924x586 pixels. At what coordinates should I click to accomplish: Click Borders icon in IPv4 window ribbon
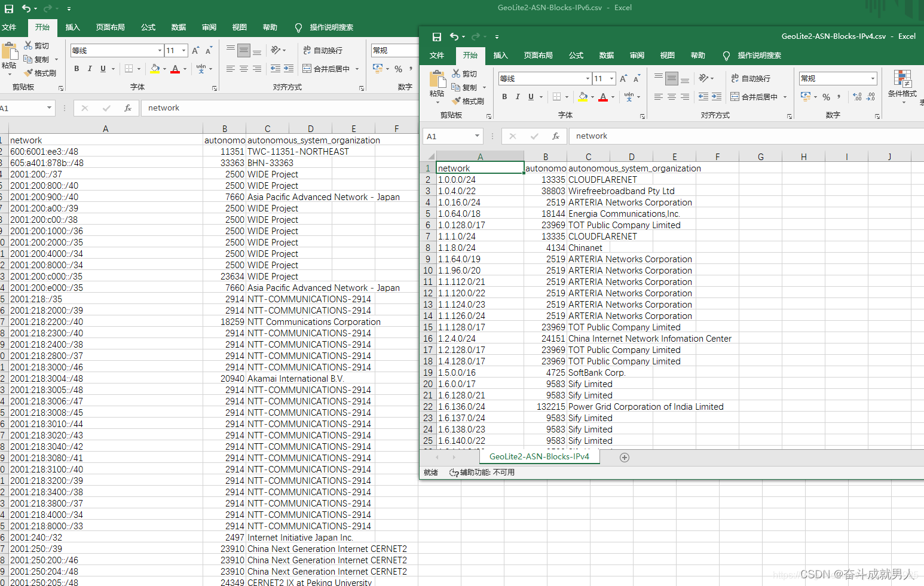[x=556, y=97]
